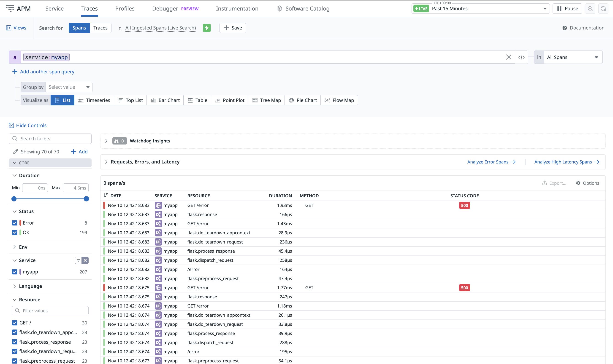Click the lightning bolt icon beside the query

coord(206,28)
